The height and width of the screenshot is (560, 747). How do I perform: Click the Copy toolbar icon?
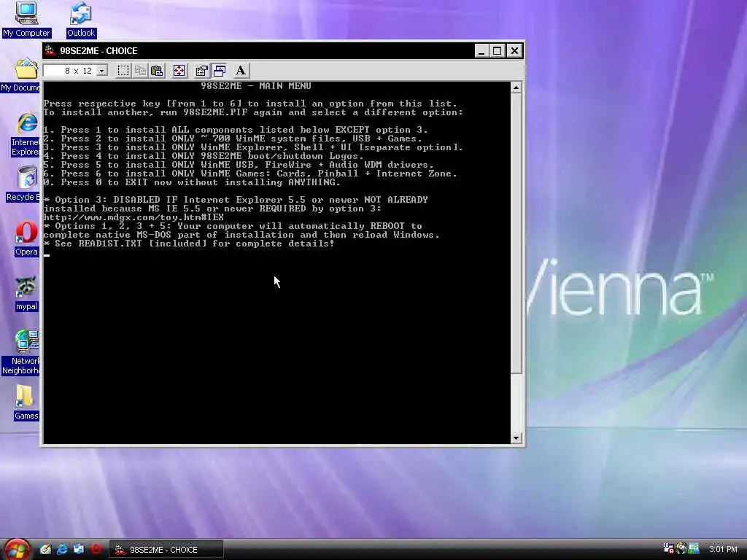pos(140,71)
